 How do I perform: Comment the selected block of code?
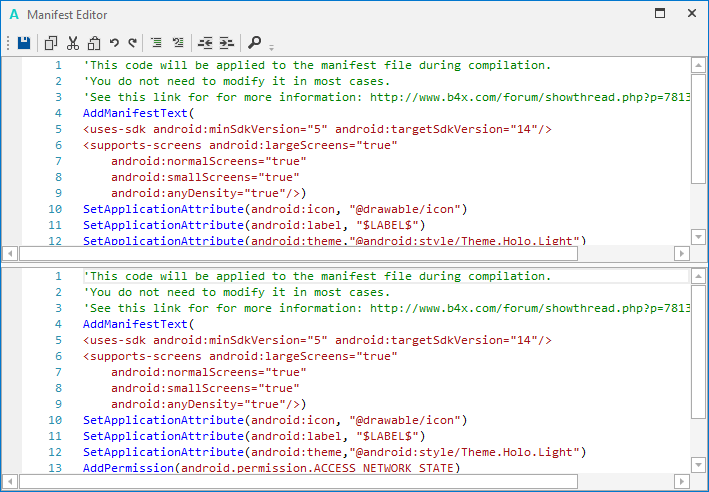click(x=157, y=43)
